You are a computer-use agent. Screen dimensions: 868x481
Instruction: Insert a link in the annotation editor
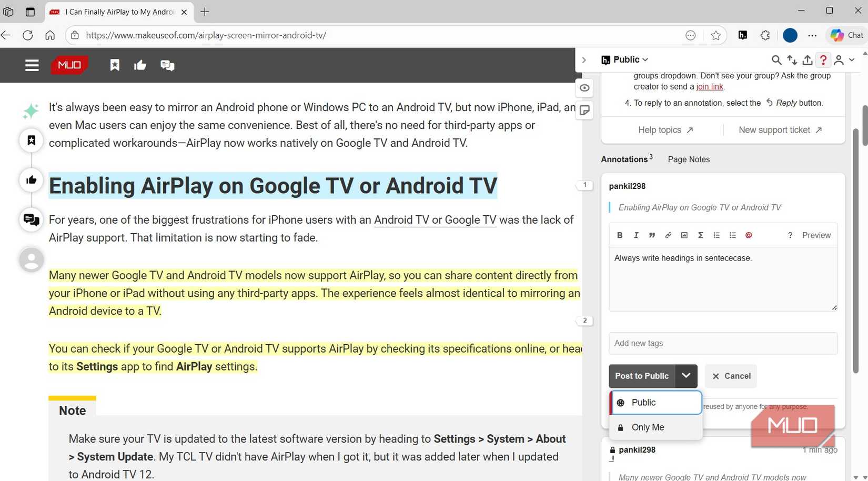668,235
